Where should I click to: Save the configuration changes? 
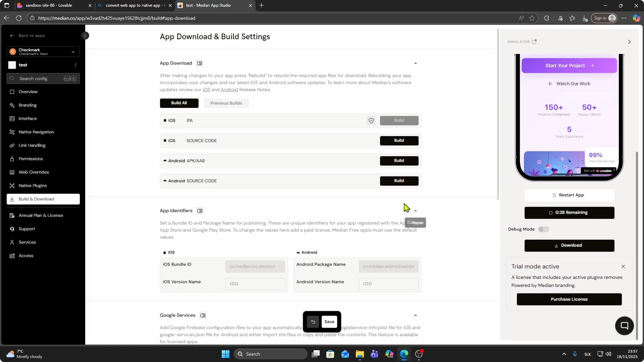[x=329, y=322]
